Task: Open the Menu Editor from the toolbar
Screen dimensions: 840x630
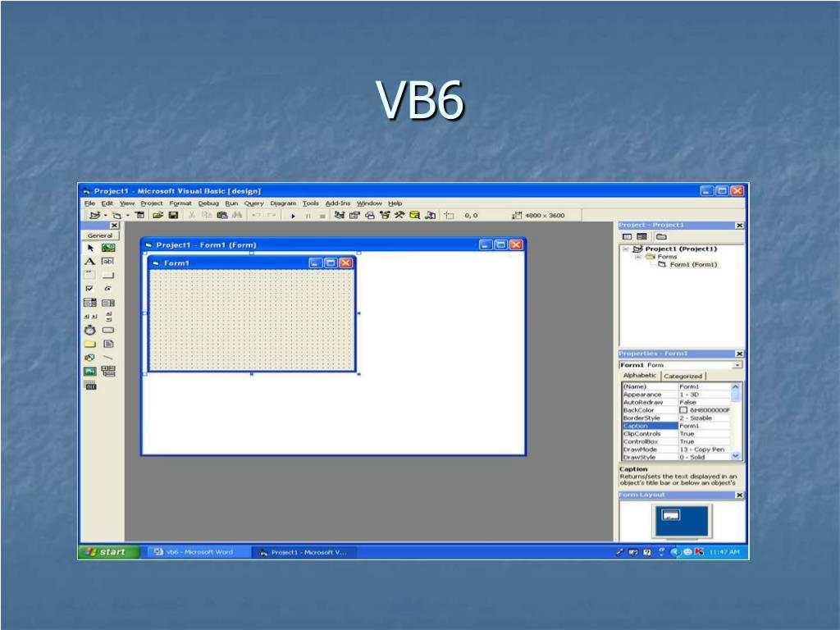Action: [139, 216]
